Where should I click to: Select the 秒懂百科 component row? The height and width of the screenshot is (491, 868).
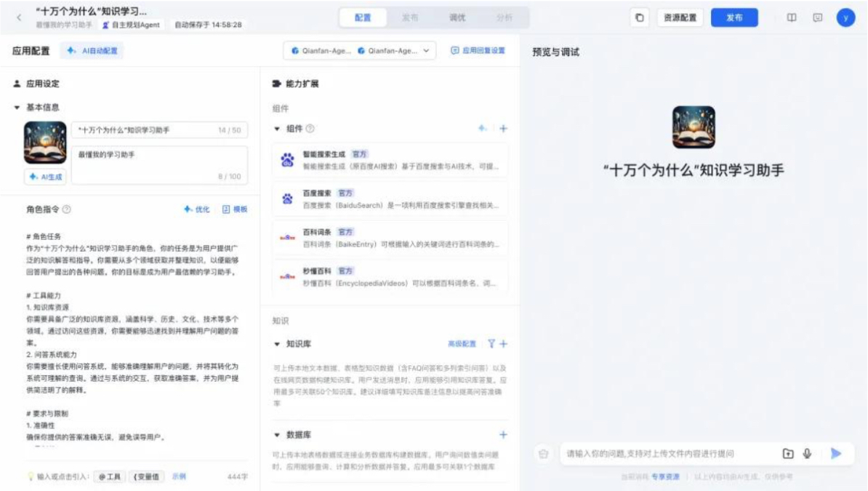coord(390,276)
